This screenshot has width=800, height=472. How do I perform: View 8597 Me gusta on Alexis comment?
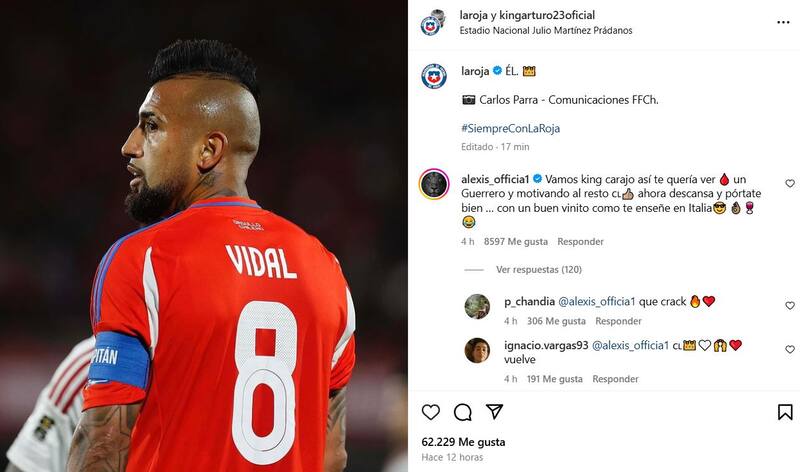(516, 241)
